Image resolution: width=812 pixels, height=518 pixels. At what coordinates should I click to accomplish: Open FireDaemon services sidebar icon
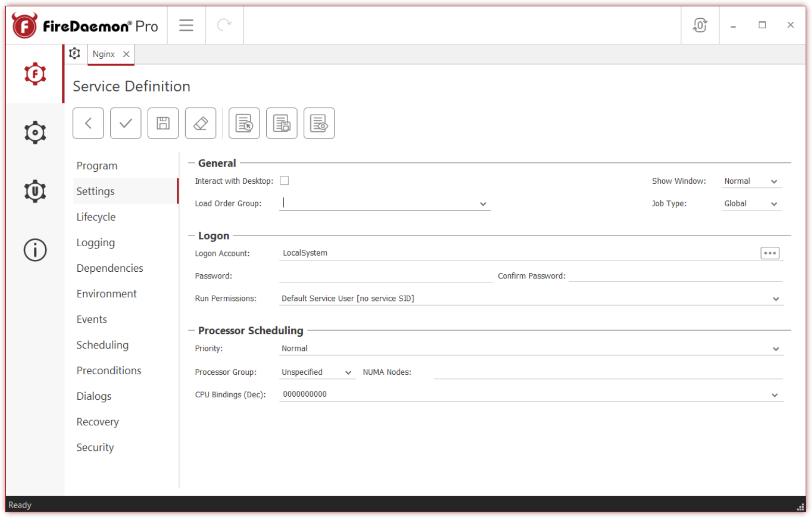click(x=35, y=74)
